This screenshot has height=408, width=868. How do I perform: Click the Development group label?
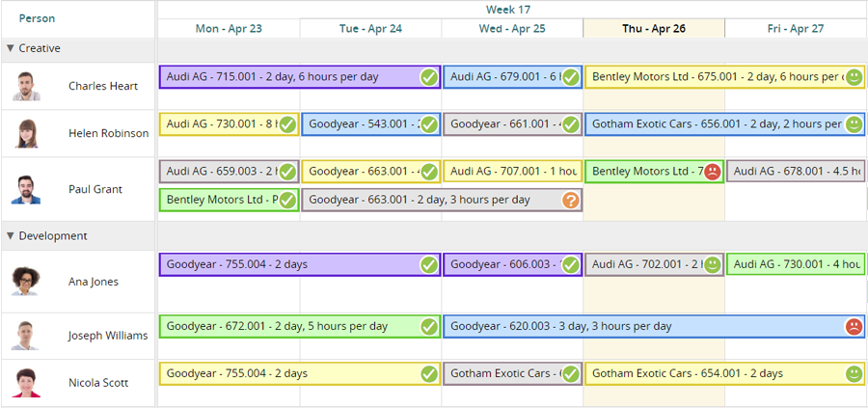pos(53,236)
